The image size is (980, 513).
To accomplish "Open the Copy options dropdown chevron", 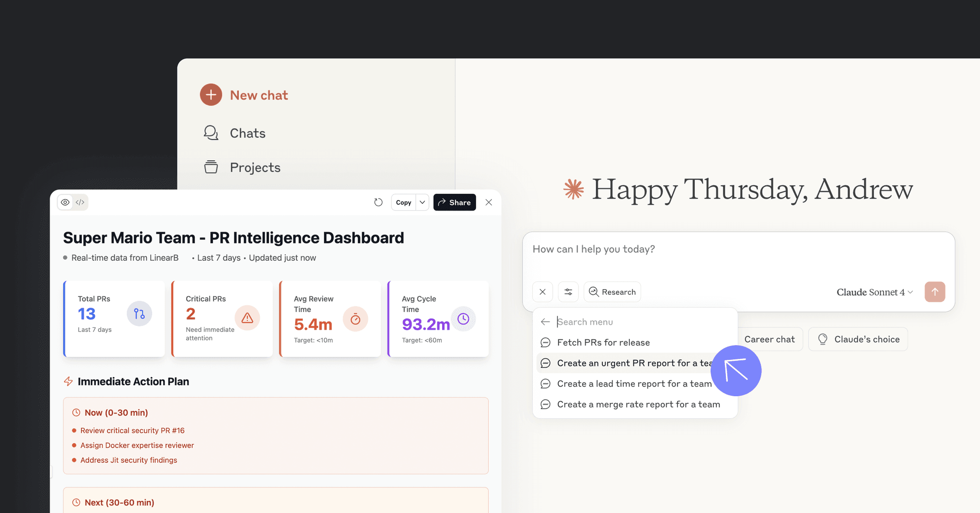I will pyautogui.click(x=422, y=202).
